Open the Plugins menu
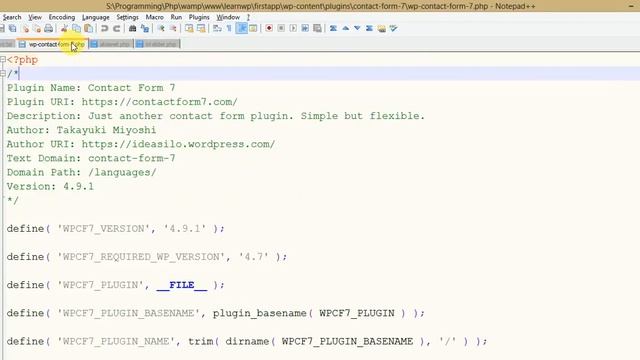The height and width of the screenshot is (360, 640). pos(199,17)
